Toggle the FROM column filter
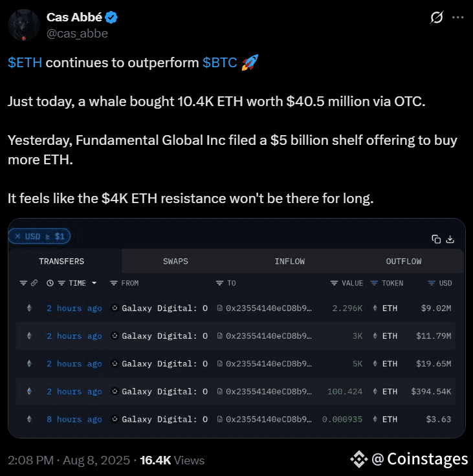 (114, 283)
